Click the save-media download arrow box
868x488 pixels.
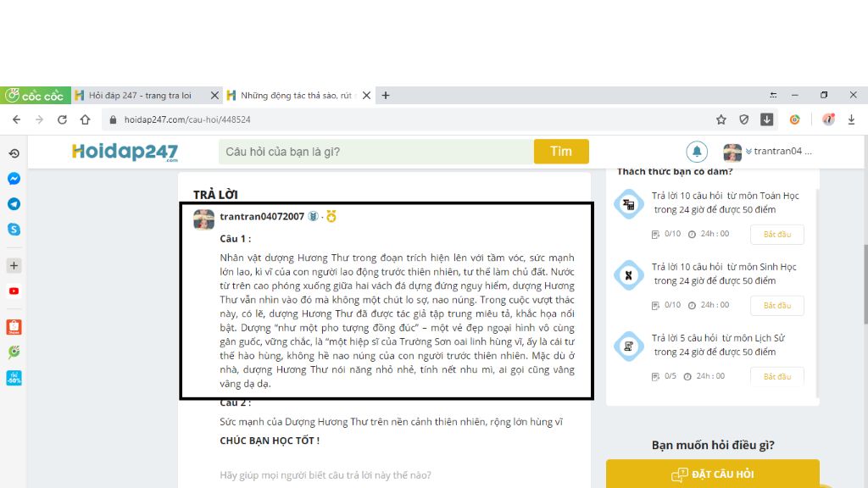coord(766,119)
